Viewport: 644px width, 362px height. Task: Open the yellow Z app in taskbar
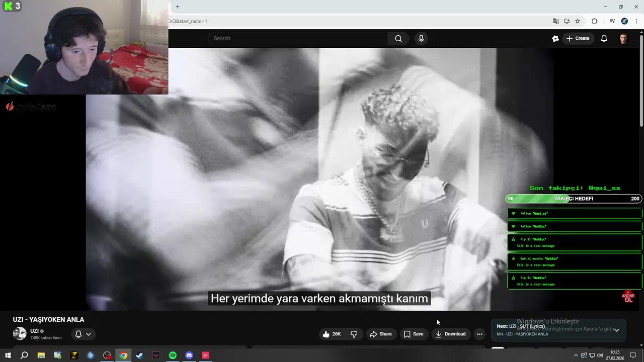pyautogui.click(x=74, y=355)
